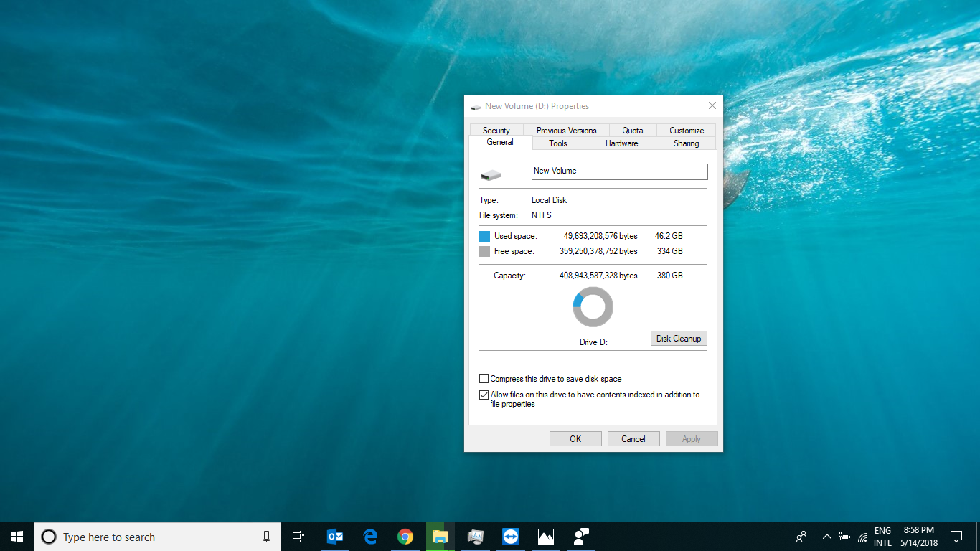Show hidden system tray icons

click(x=826, y=537)
